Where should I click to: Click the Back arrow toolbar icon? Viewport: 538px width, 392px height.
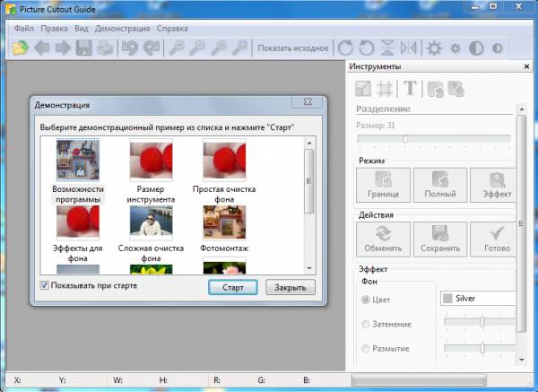(42, 48)
